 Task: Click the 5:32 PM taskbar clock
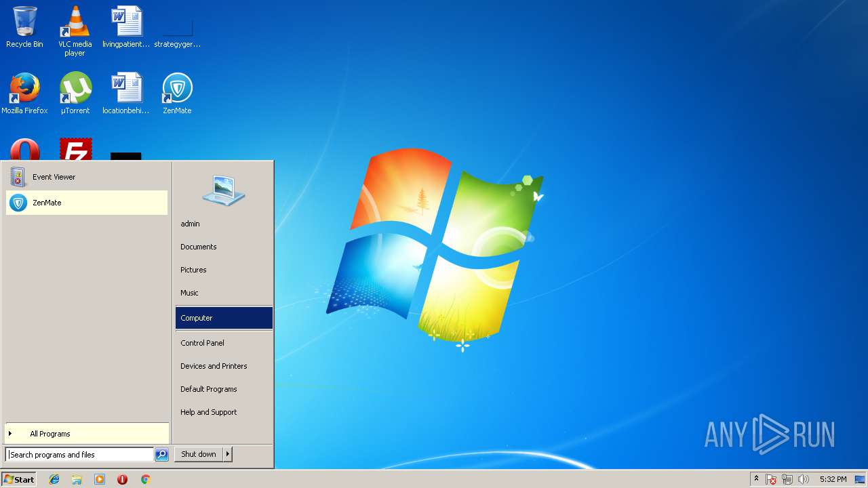point(833,479)
